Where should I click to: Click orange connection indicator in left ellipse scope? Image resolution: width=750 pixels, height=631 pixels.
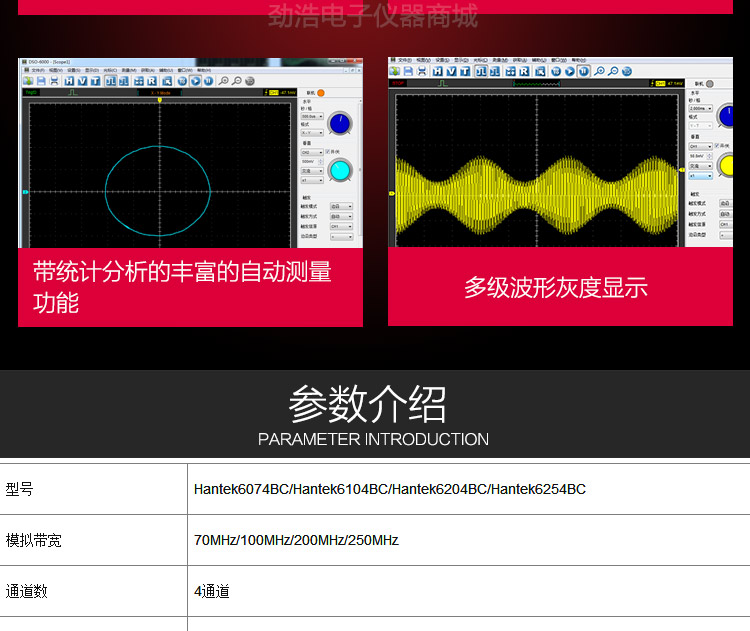(x=321, y=93)
